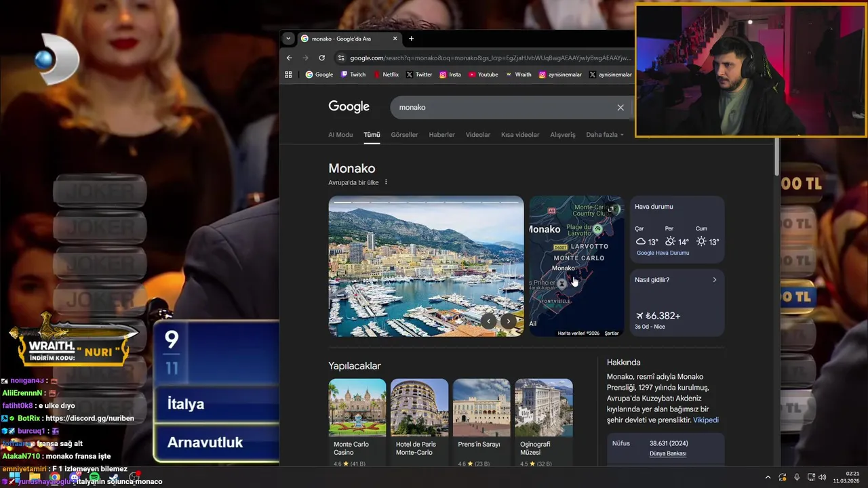868x488 pixels.
Task: Click the microphone tray icon
Action: (797, 477)
